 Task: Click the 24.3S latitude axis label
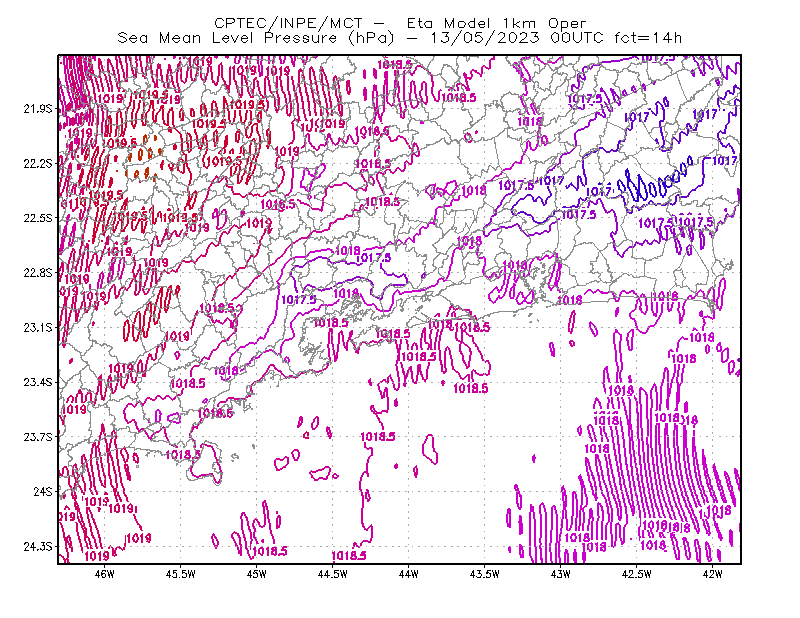click(38, 547)
